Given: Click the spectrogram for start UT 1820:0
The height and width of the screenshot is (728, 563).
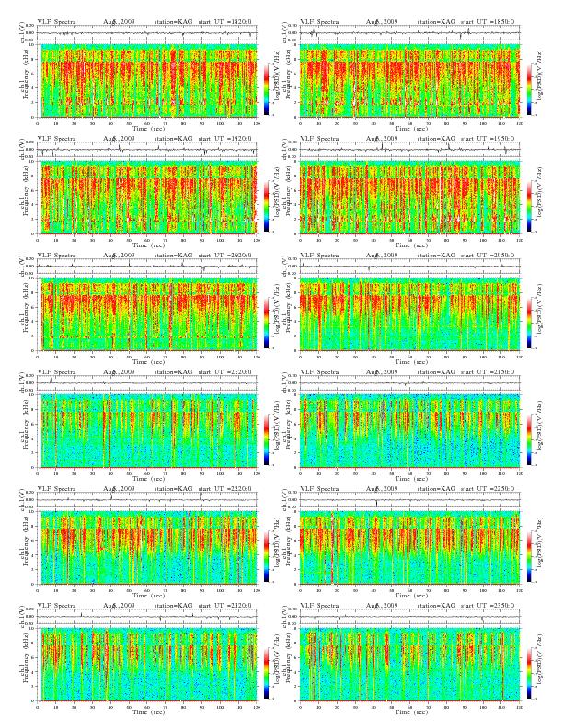Looking at the screenshot, I should click(x=147, y=80).
